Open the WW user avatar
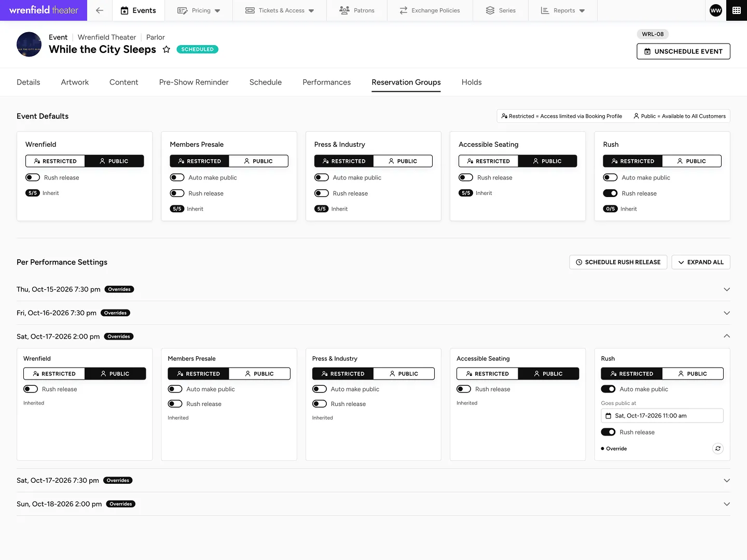 click(x=716, y=10)
